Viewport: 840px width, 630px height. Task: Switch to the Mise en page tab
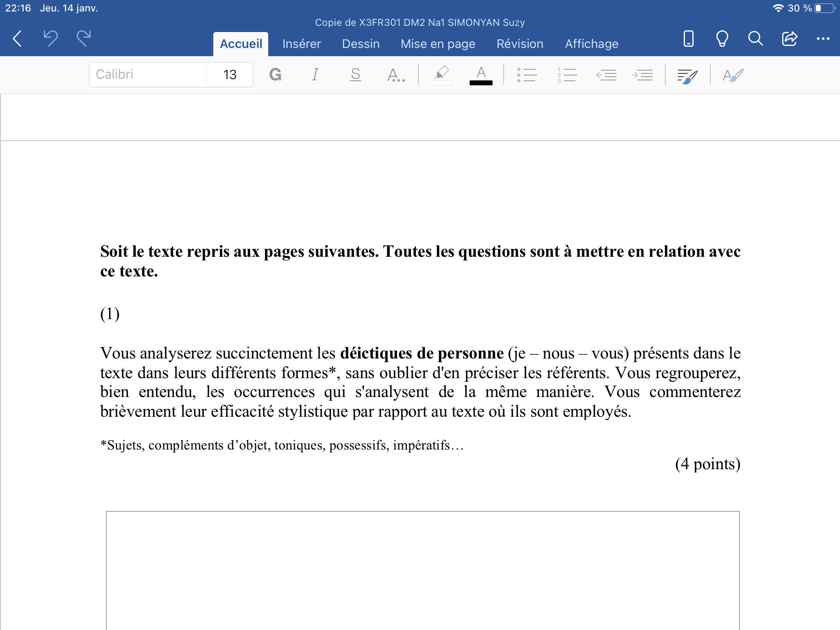[438, 44]
